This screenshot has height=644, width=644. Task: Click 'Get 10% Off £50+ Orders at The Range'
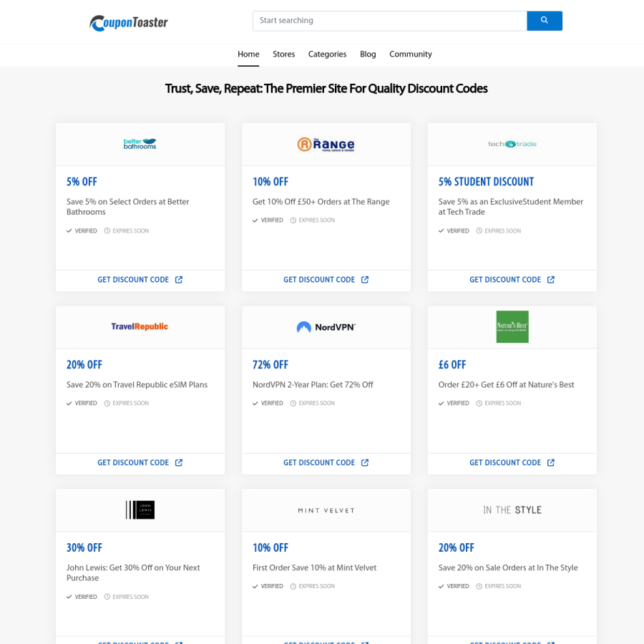point(321,202)
